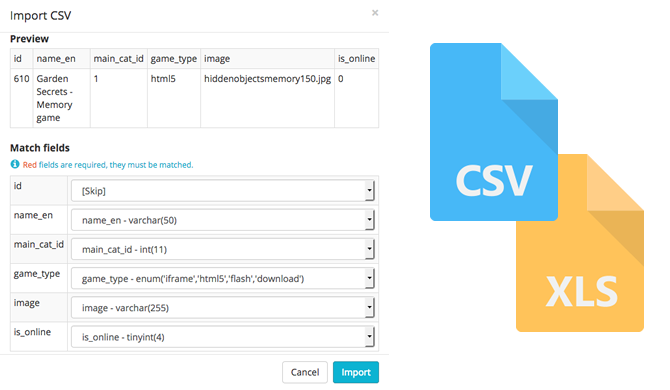Click the 'Import CSV' dialog title
The height and width of the screenshot is (390, 670).
[x=41, y=15]
